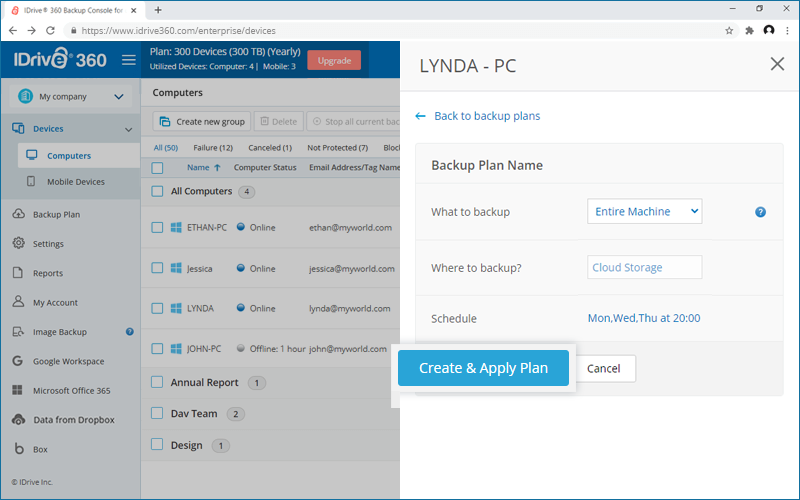Open Image Backup in the sidebar

[x=60, y=332]
